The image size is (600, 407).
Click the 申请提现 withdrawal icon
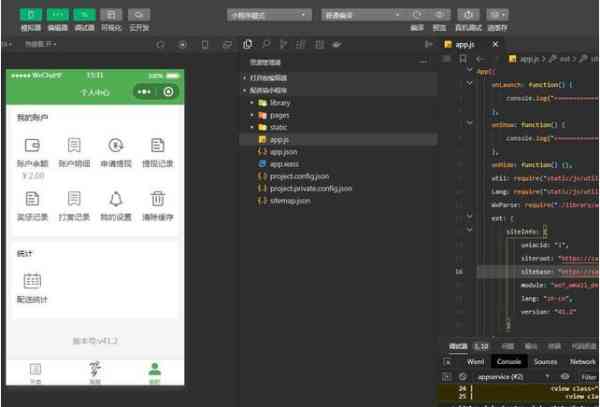tap(116, 146)
